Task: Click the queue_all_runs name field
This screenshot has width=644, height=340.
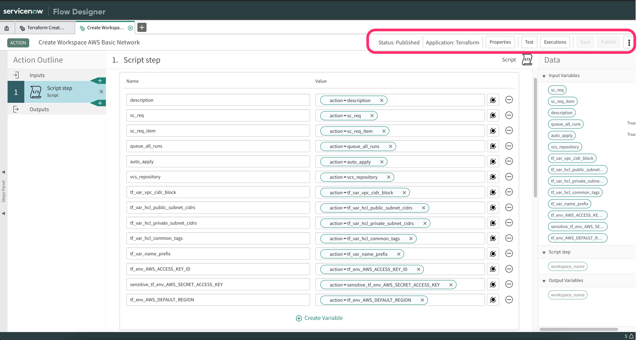Action: 218,146
